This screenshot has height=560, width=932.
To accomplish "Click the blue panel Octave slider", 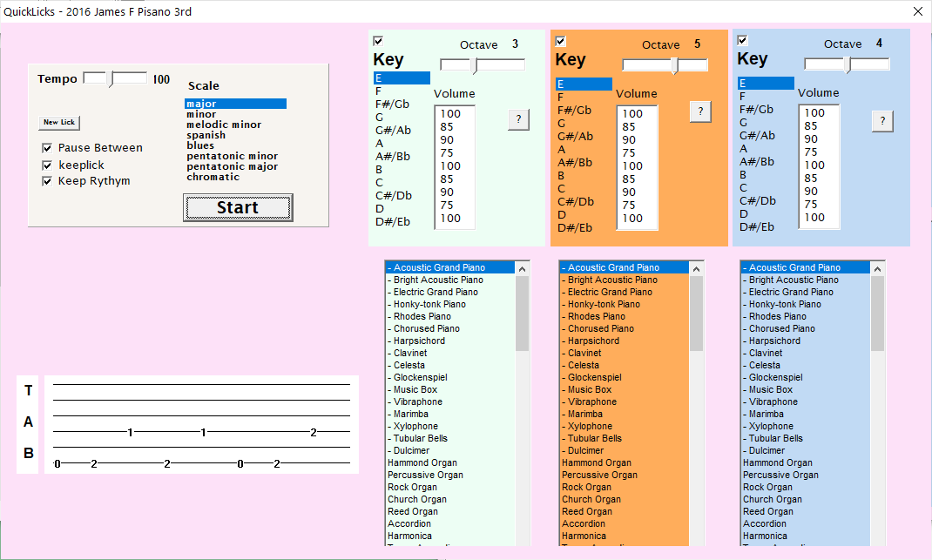I will pos(847,64).
